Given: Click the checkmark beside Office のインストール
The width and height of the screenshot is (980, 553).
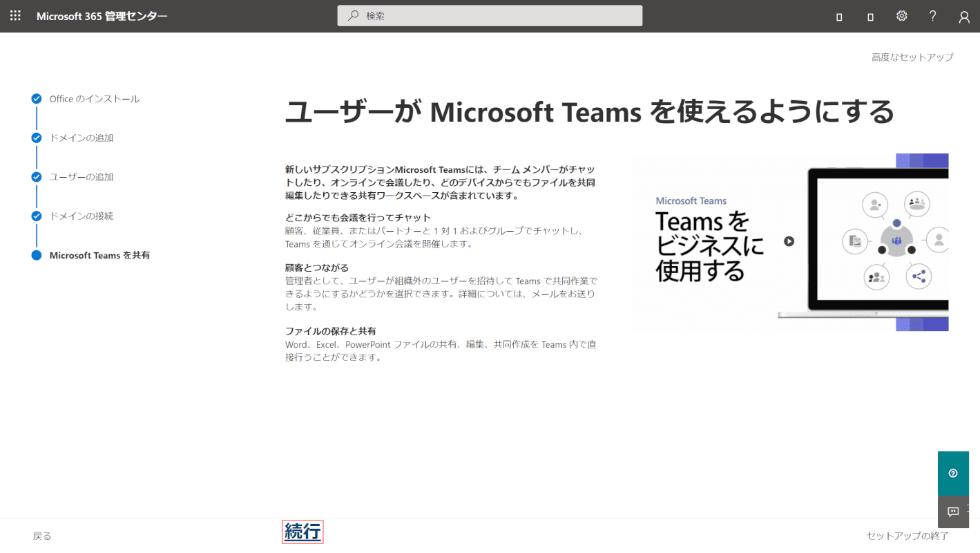Looking at the screenshot, I should [37, 99].
